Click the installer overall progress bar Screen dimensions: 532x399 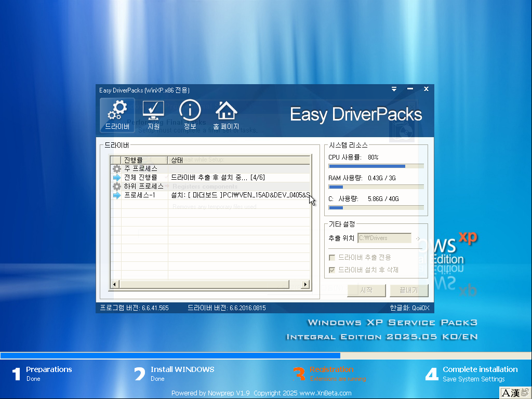(x=266, y=355)
